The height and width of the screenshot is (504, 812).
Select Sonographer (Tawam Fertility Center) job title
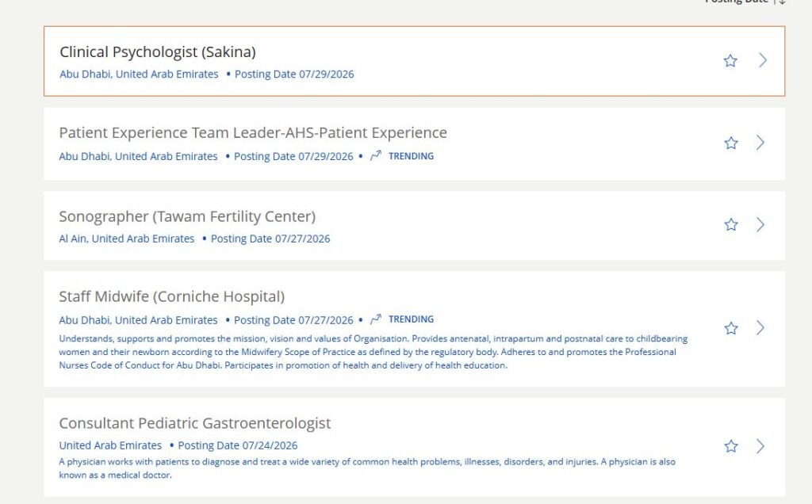click(x=187, y=216)
